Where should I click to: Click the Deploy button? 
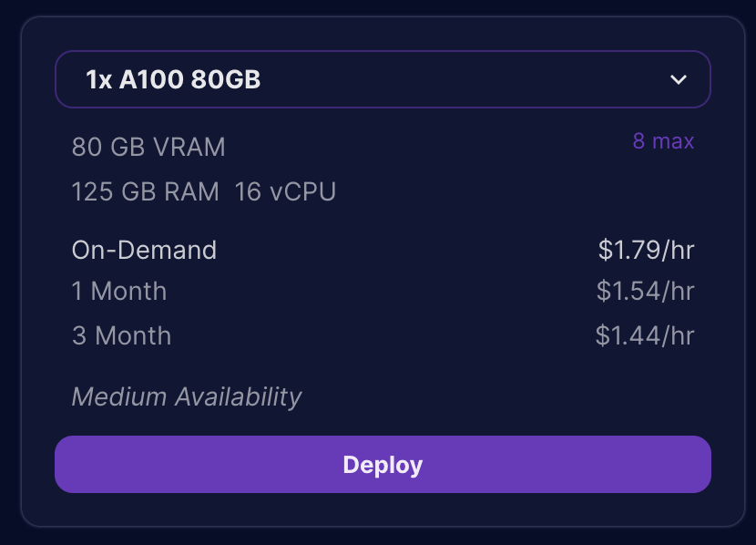coord(383,464)
